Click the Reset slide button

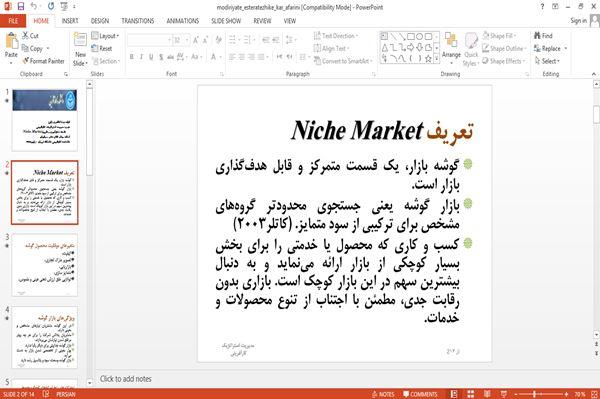click(102, 49)
